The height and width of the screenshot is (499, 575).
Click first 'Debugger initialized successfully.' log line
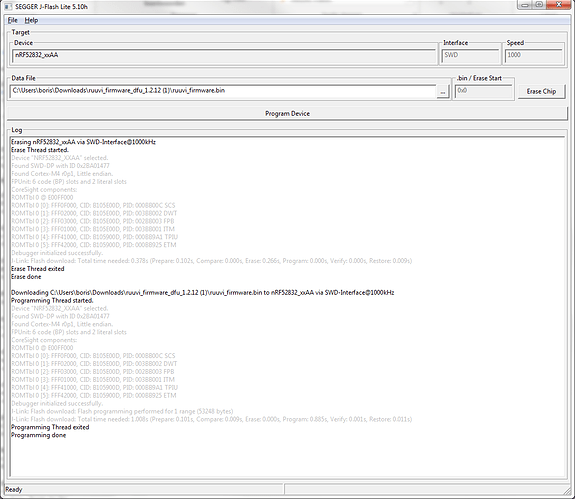click(x=57, y=253)
